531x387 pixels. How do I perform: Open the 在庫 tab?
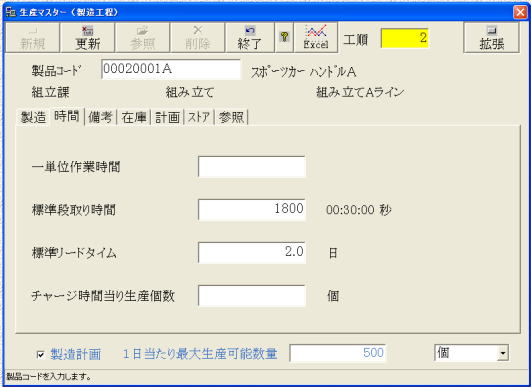[134, 117]
